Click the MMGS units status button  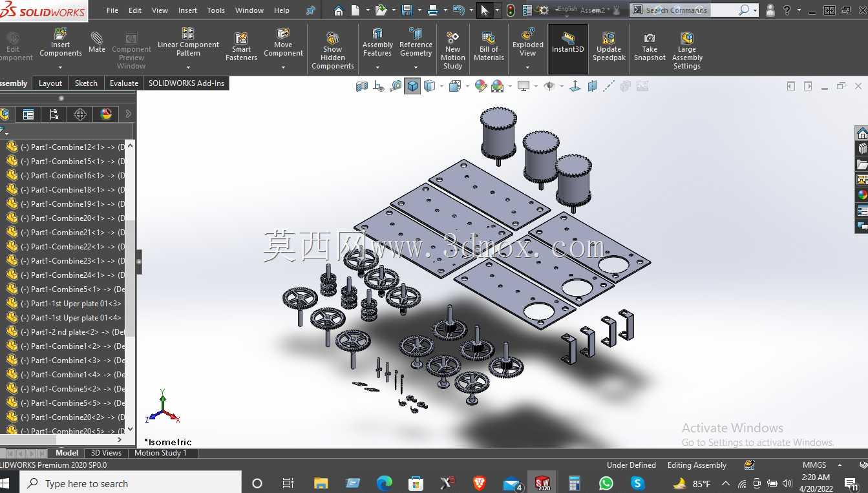[x=814, y=465]
